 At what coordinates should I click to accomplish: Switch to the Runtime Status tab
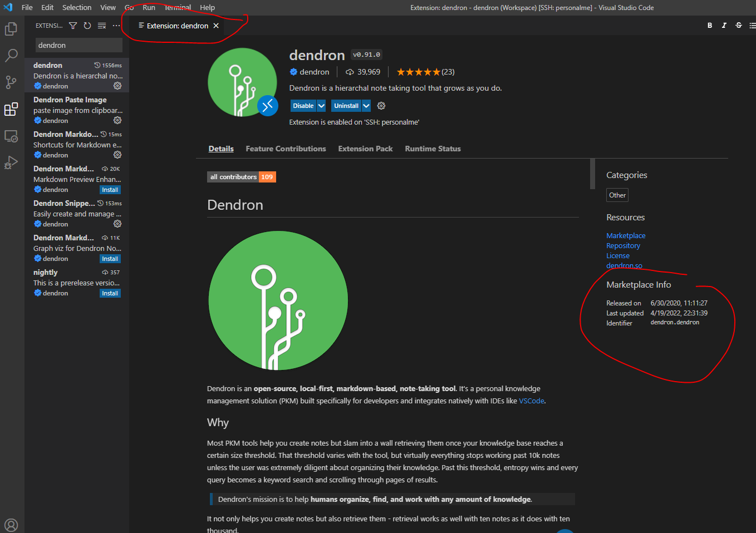[433, 149]
